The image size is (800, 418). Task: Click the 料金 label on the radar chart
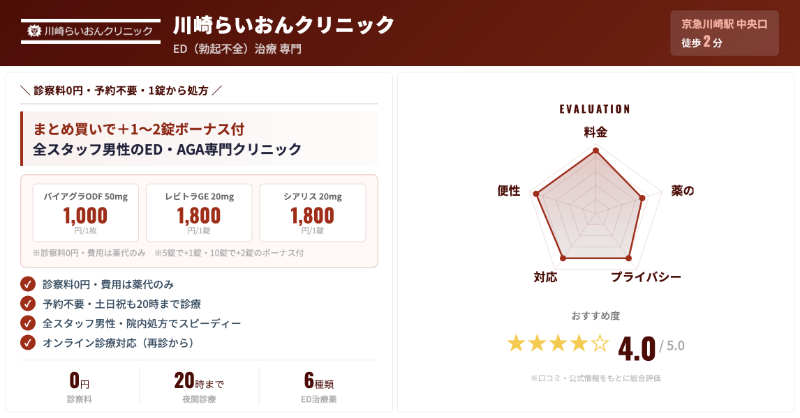point(595,132)
